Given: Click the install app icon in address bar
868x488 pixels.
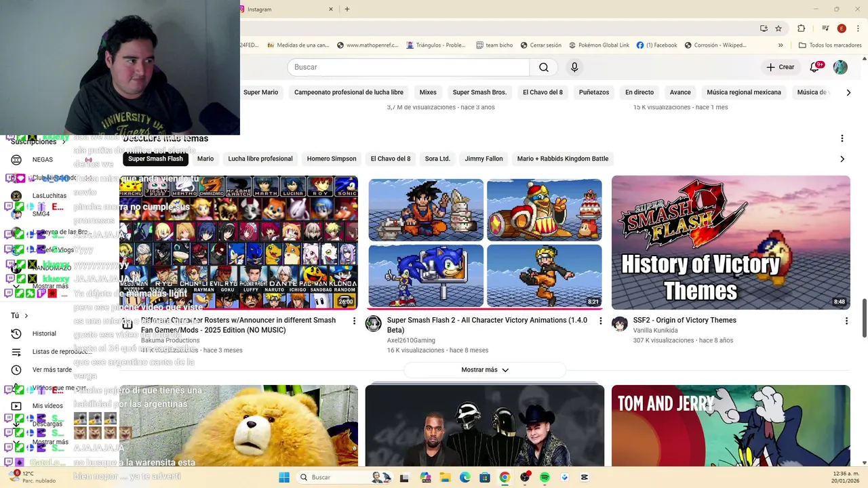Looking at the screenshot, I should (764, 28).
